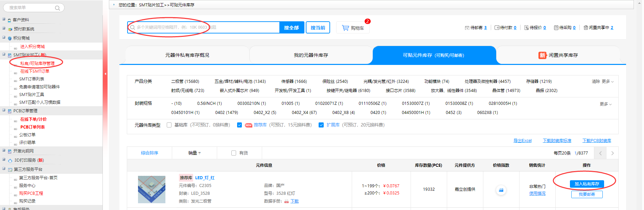Click the price index chart icon
644x210 pixels.
point(501,190)
